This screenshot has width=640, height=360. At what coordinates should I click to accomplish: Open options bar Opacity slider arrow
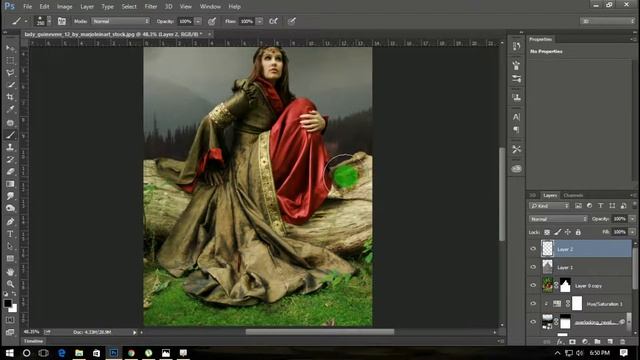click(x=198, y=21)
